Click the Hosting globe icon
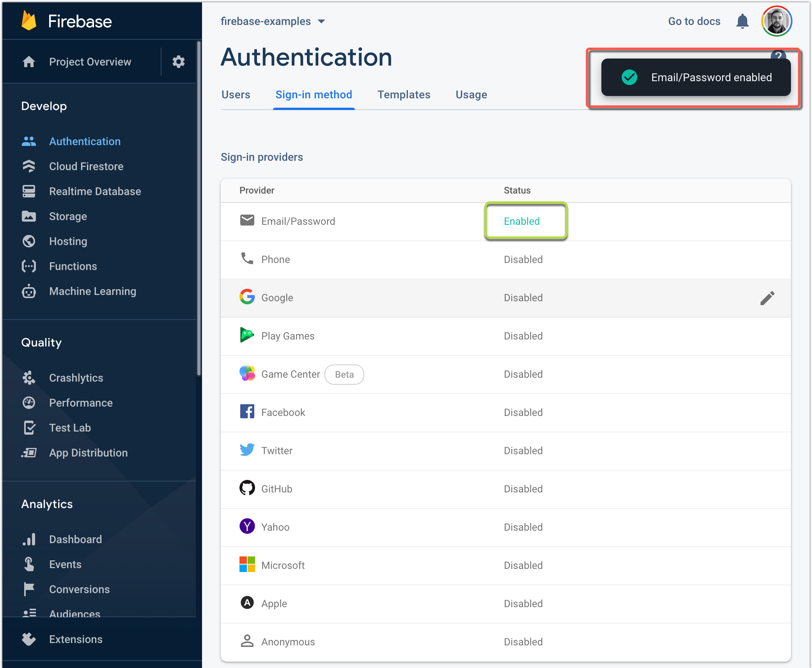 (29, 241)
